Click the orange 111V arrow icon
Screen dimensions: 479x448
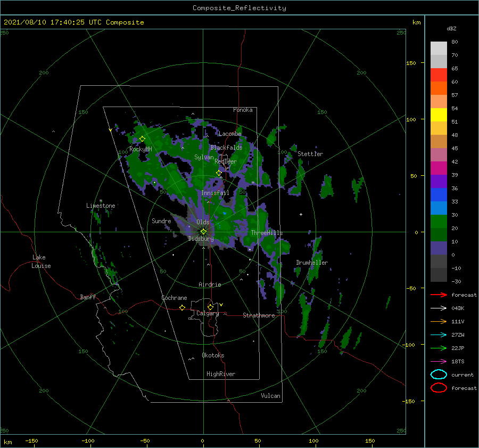tap(439, 321)
